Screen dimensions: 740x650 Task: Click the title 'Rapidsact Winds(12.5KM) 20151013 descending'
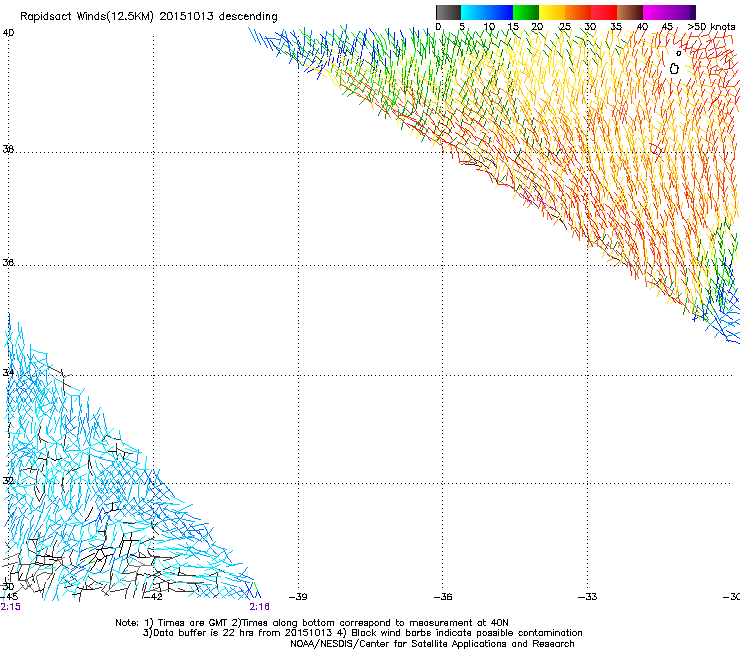pyautogui.click(x=149, y=17)
